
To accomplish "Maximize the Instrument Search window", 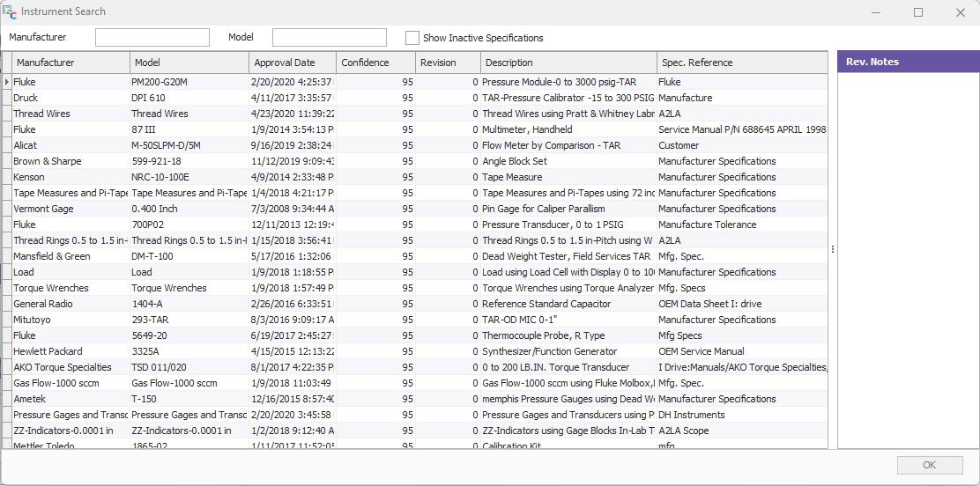I will pos(918,12).
